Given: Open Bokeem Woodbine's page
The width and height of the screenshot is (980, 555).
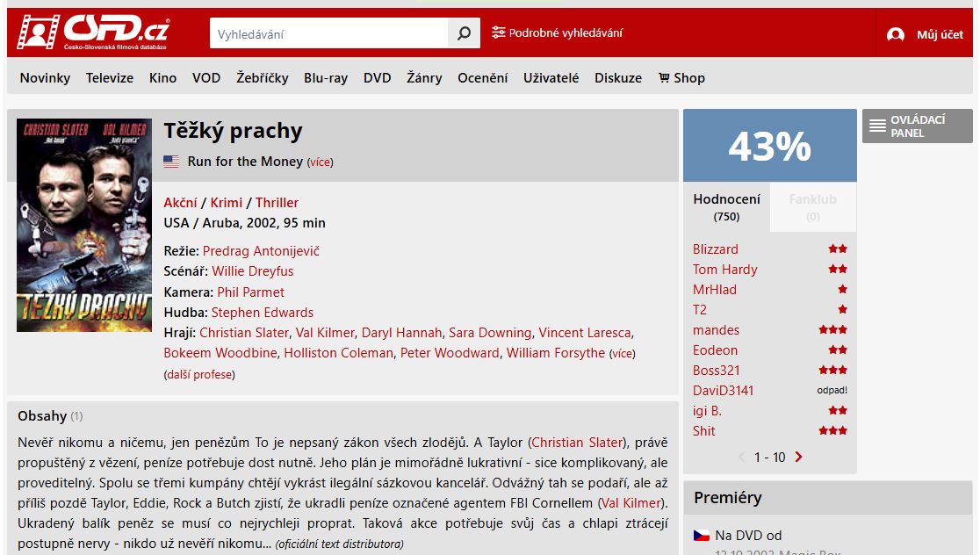Looking at the screenshot, I should point(220,352).
